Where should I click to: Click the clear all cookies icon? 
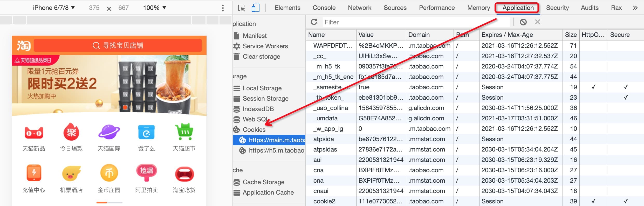pos(523,22)
